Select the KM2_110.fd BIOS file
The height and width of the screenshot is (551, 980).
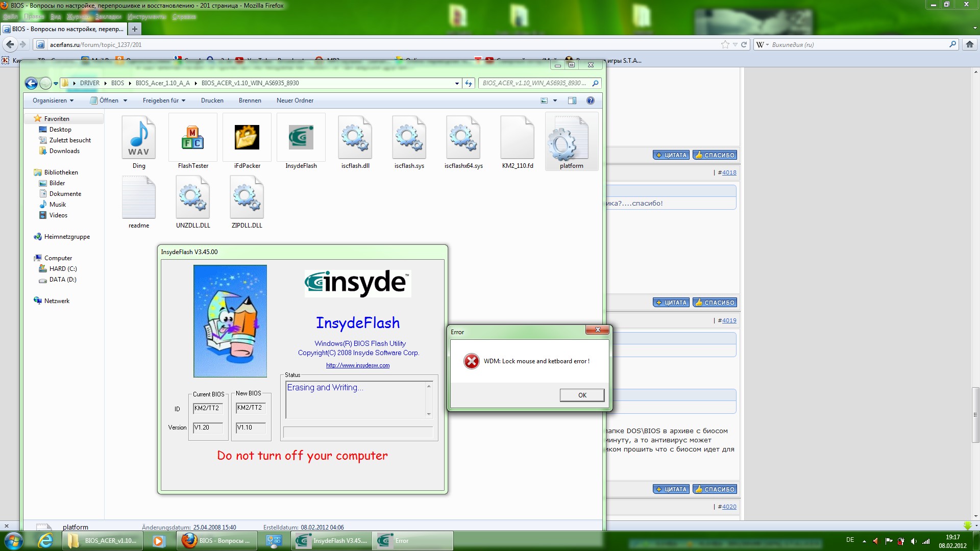point(518,138)
